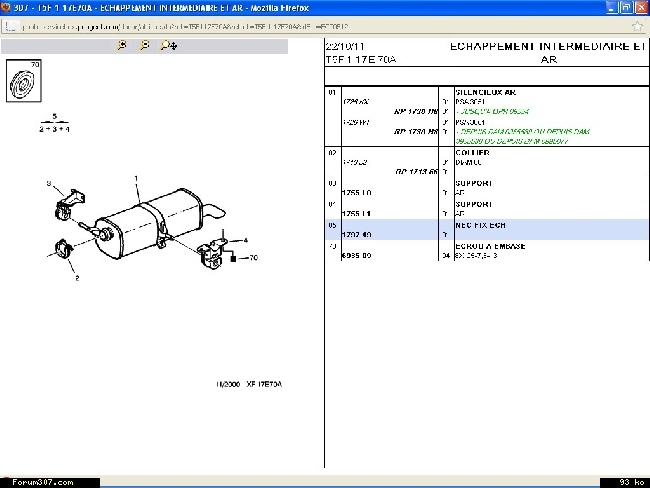
Task: Click part number '1755 L1'
Action: click(357, 214)
